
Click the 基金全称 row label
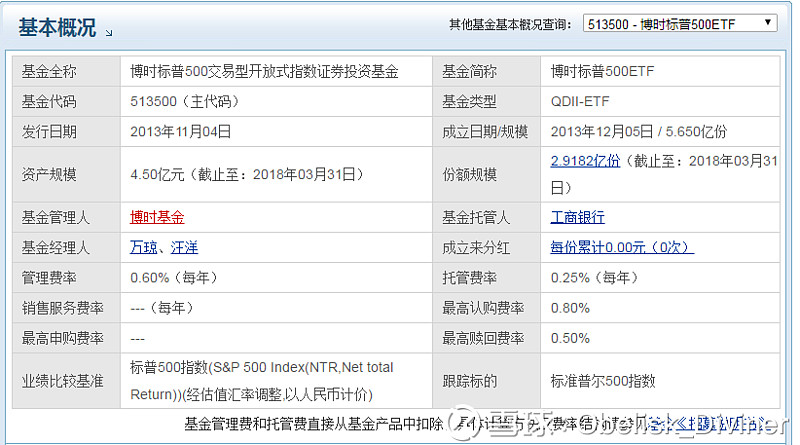49,71
